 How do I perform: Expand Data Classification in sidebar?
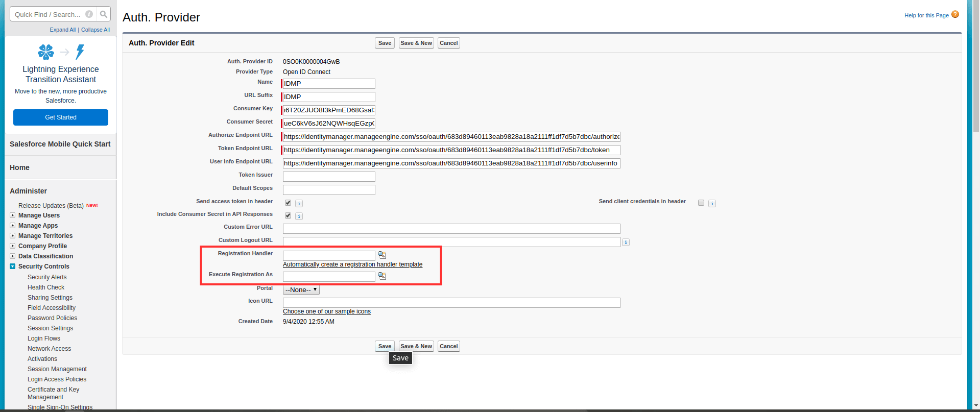pos(13,256)
